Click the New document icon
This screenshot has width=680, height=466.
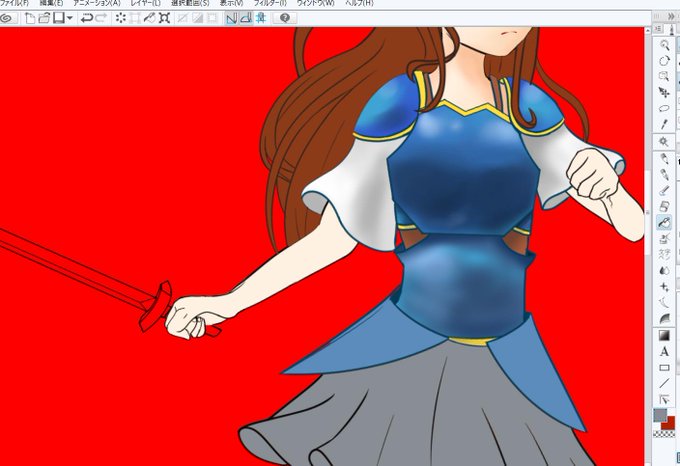pos(30,18)
